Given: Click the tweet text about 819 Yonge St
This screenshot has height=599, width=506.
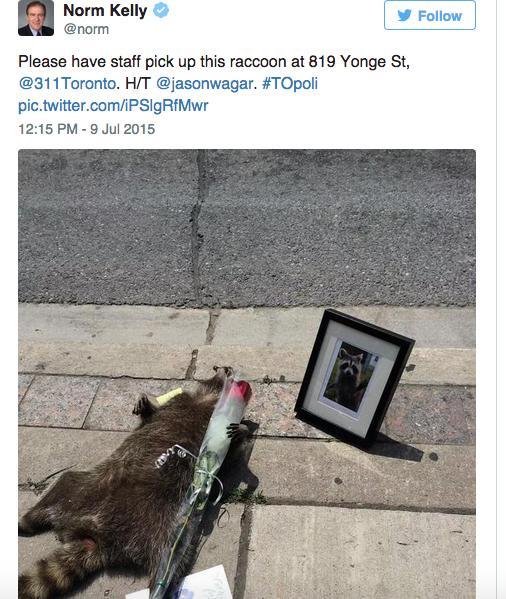Looking at the screenshot, I should (x=214, y=62).
